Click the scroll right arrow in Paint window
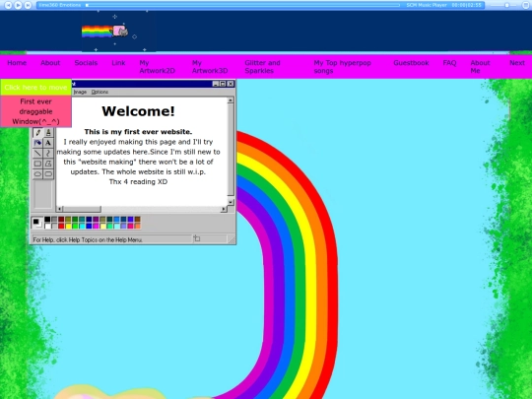Screen dimensions: 532x399 click(224, 209)
